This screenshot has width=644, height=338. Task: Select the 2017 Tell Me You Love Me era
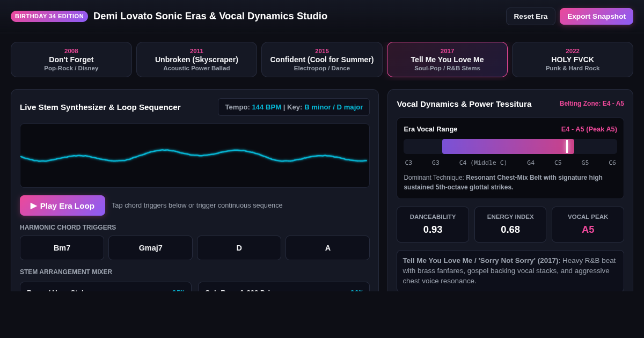tap(447, 60)
